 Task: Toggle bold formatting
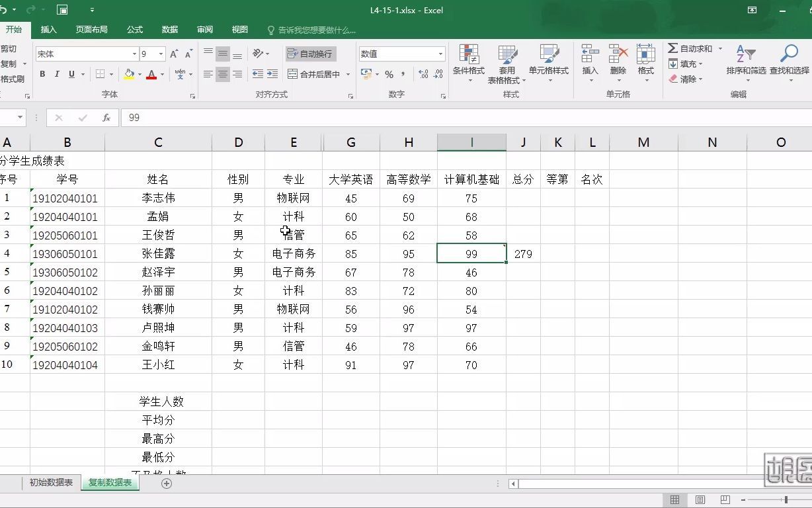pos(42,74)
